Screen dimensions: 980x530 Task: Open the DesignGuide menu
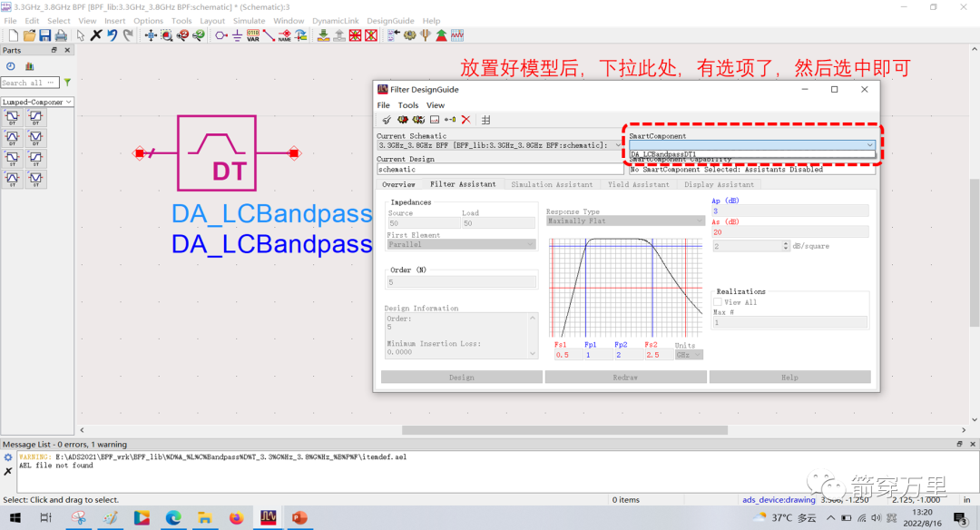(x=390, y=21)
